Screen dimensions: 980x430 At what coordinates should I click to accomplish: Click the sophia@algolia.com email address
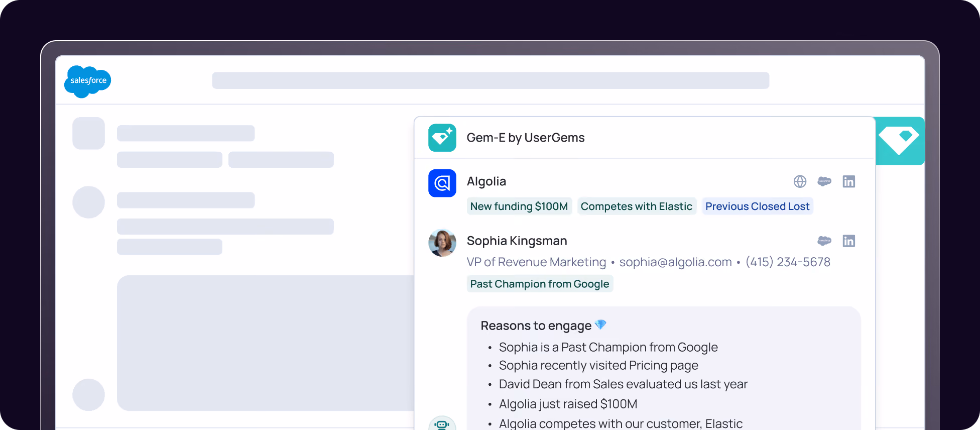676,262
